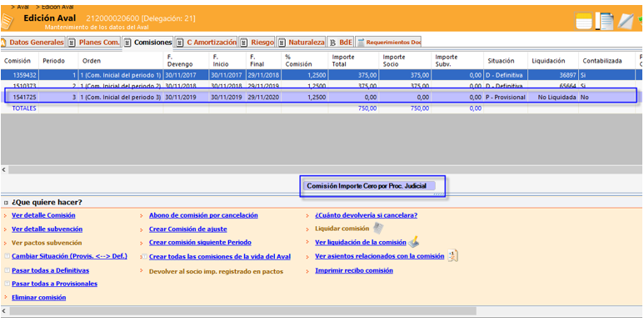644x322 pixels.
Task: Click the F. Inicio column header
Action: point(228,60)
